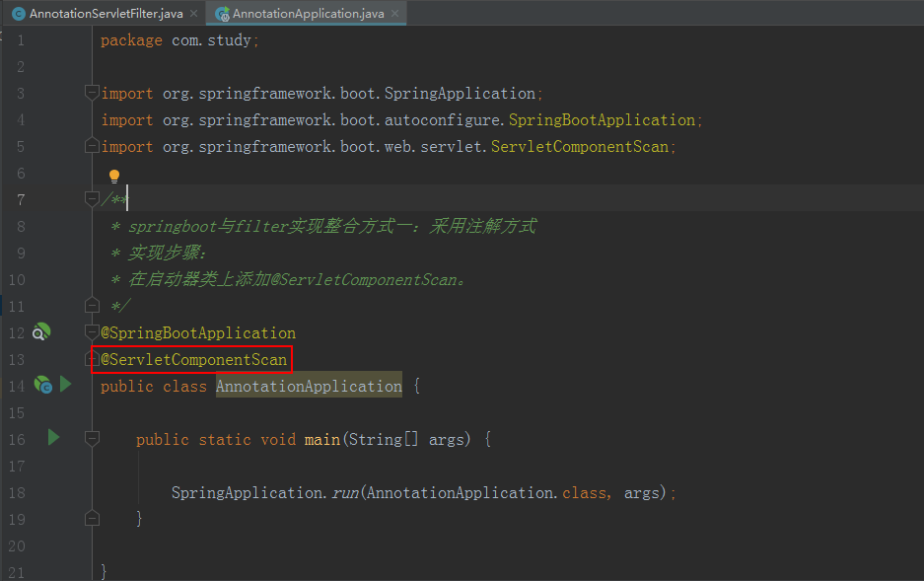The height and width of the screenshot is (581, 924).
Task: Click the red-boxed @ServletComponentScan annotation
Action: 191,359
